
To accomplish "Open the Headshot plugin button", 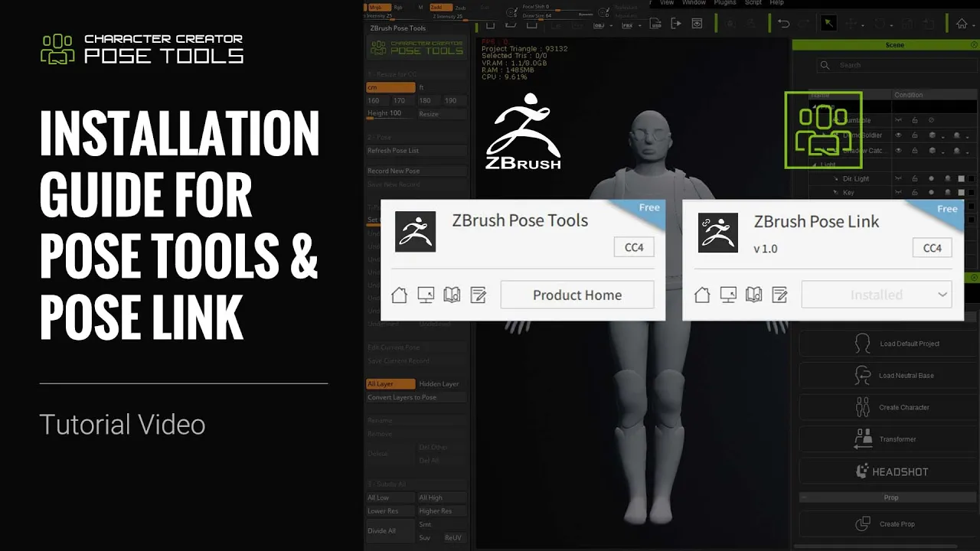I will (x=889, y=471).
